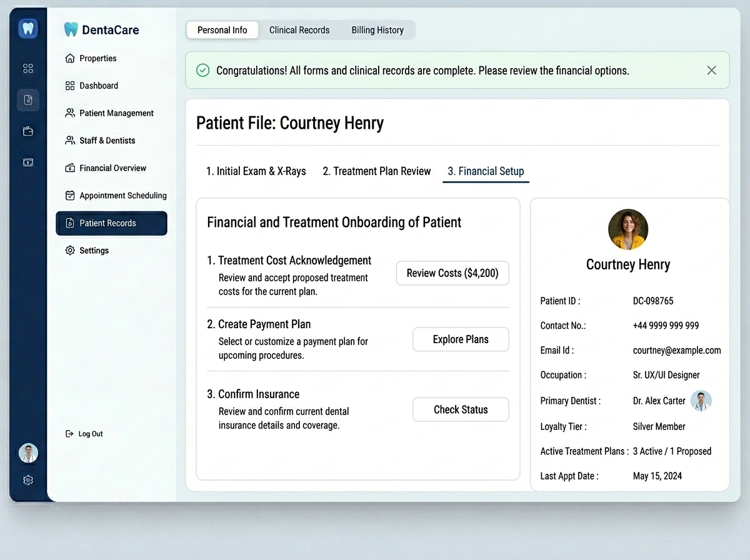Switch to the Clinical Records tab
Image resolution: width=750 pixels, height=560 pixels.
tap(299, 30)
